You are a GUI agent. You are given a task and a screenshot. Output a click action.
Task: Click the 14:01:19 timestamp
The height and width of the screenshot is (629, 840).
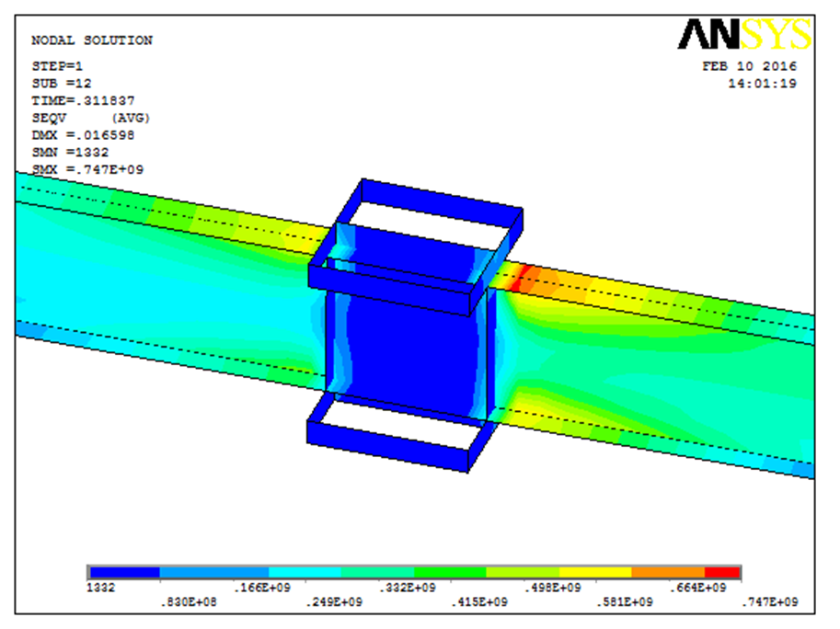point(763,84)
